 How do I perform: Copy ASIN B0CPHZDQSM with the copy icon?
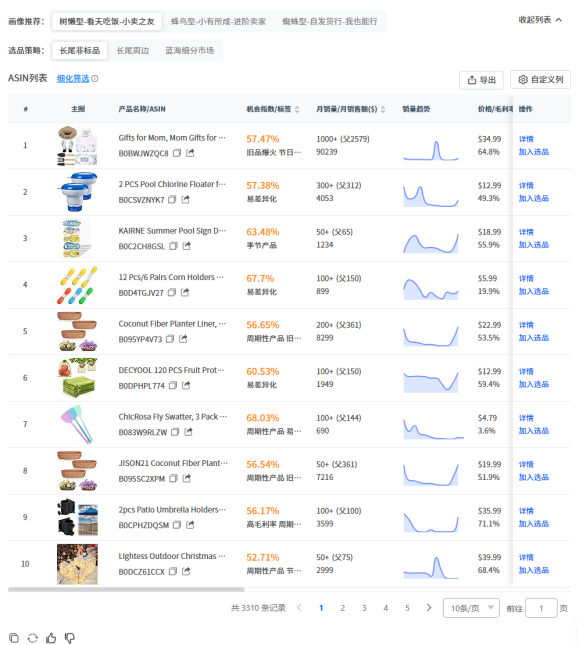177,525
